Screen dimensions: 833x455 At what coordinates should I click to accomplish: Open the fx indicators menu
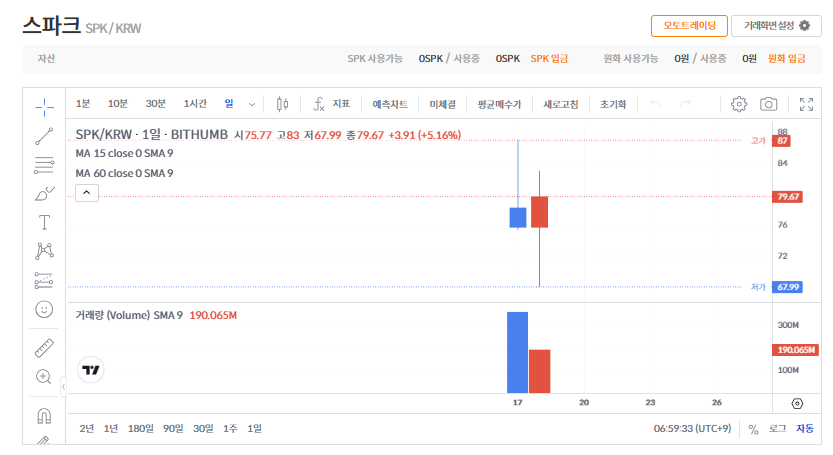tap(318, 104)
